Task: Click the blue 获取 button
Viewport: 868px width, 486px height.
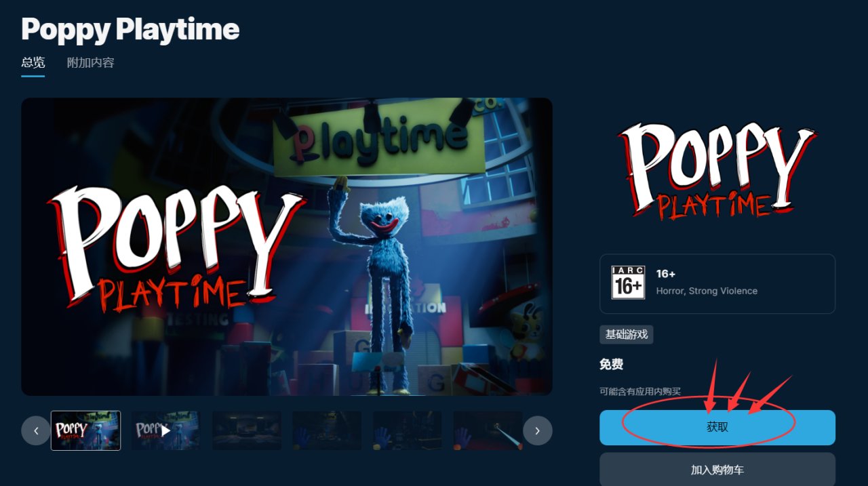Action: [717, 428]
